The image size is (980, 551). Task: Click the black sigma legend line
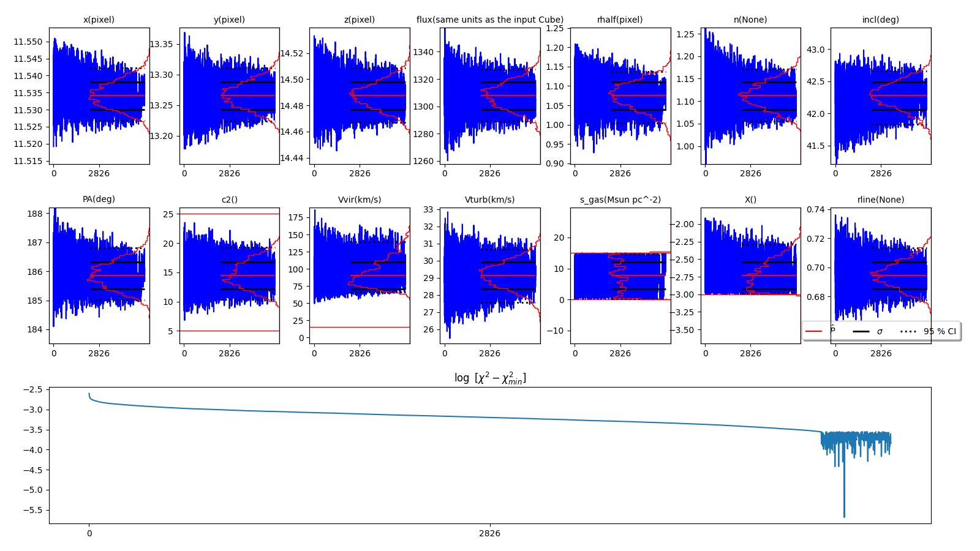point(861,331)
